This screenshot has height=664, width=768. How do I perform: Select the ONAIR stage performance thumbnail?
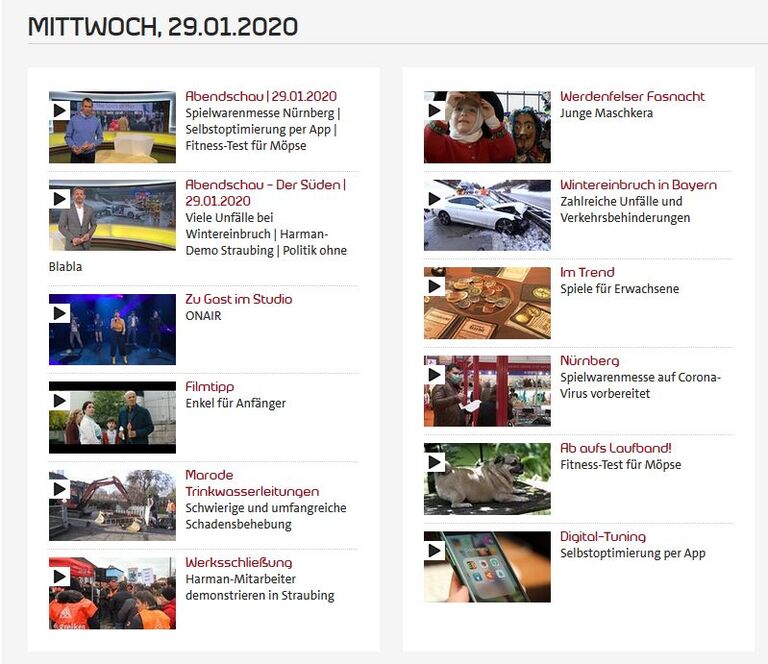tap(112, 329)
